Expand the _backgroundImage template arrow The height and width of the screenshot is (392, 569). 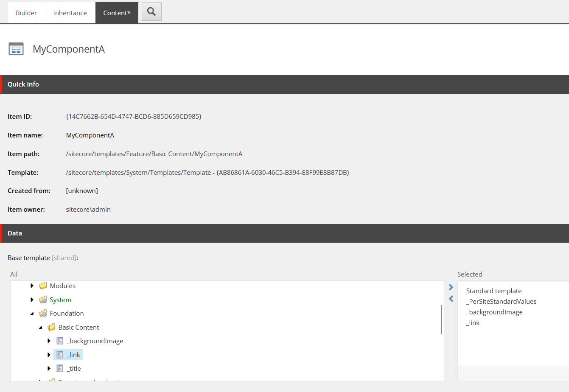49,341
